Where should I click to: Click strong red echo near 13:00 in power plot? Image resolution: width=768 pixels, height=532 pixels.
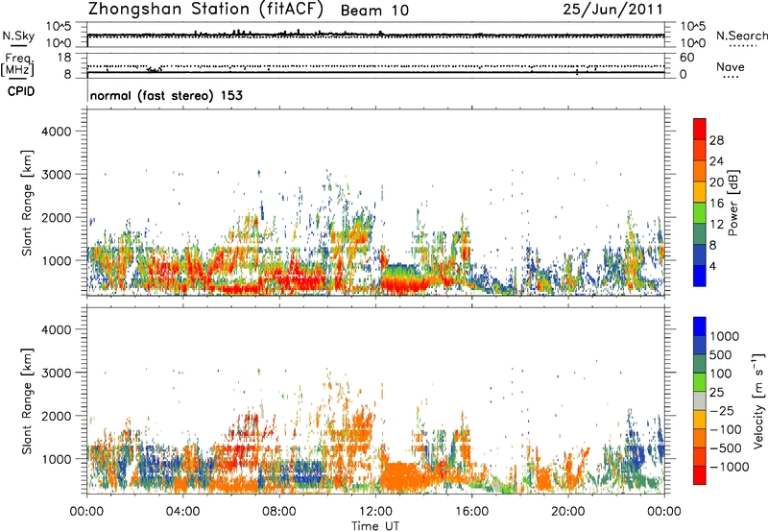click(401, 284)
